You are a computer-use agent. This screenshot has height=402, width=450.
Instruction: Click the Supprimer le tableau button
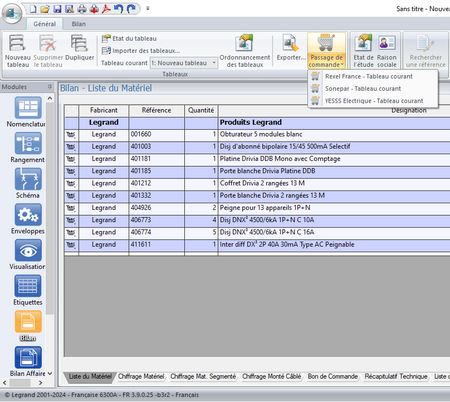point(48,51)
